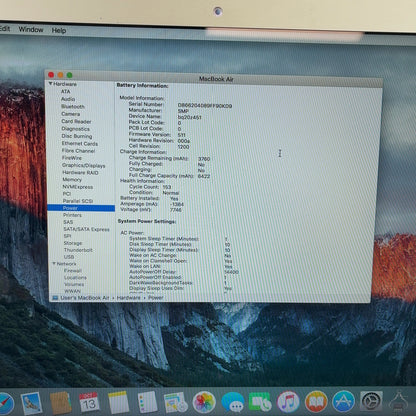416x416 pixels.
Task: Select Memory in the sidebar
Action: [72, 179]
